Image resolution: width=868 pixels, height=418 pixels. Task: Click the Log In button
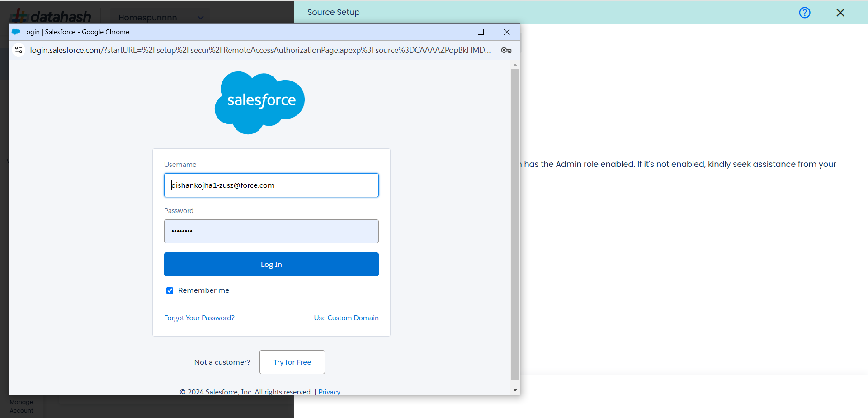[271, 264]
